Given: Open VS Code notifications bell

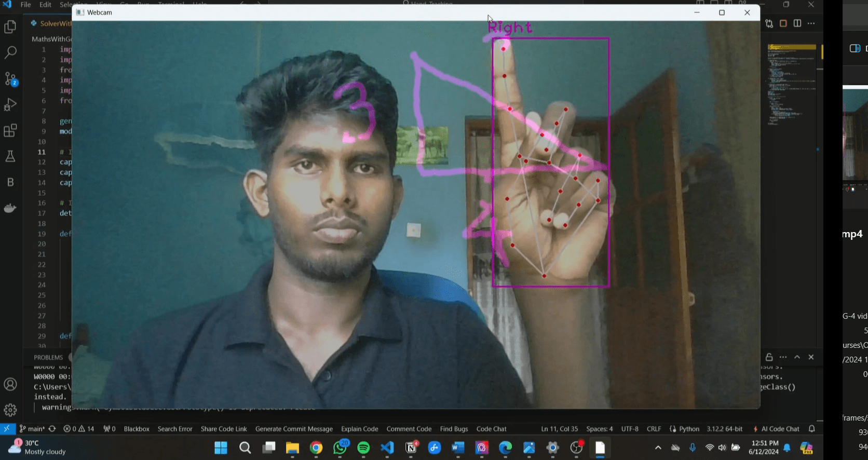Looking at the screenshot, I should (812, 429).
